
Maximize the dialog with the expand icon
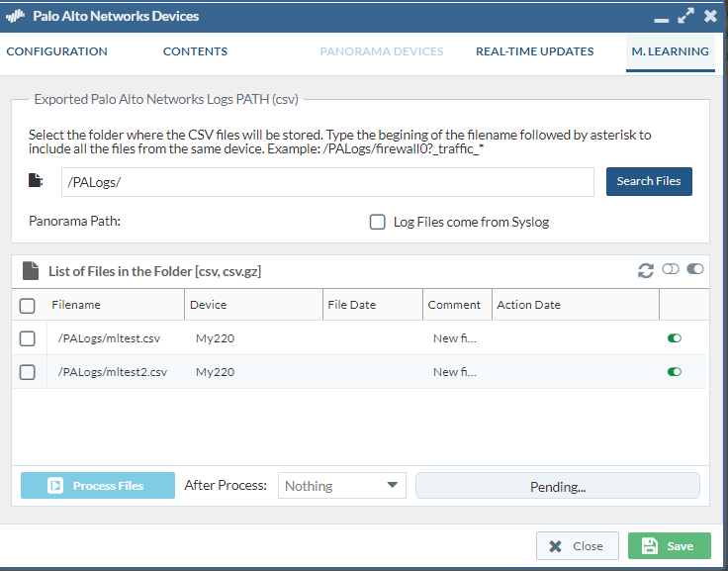click(x=685, y=16)
